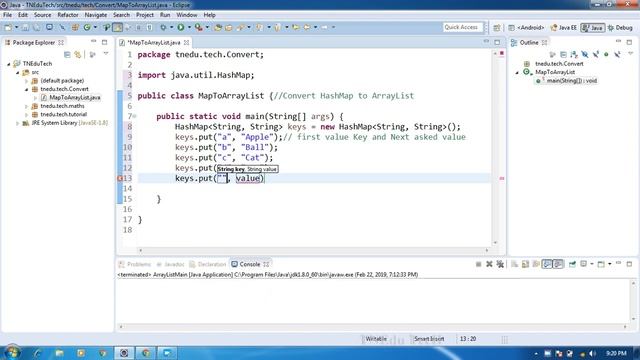Click Remove Launch icon in Console
The width and height of the screenshot is (640, 360).
pos(489,264)
